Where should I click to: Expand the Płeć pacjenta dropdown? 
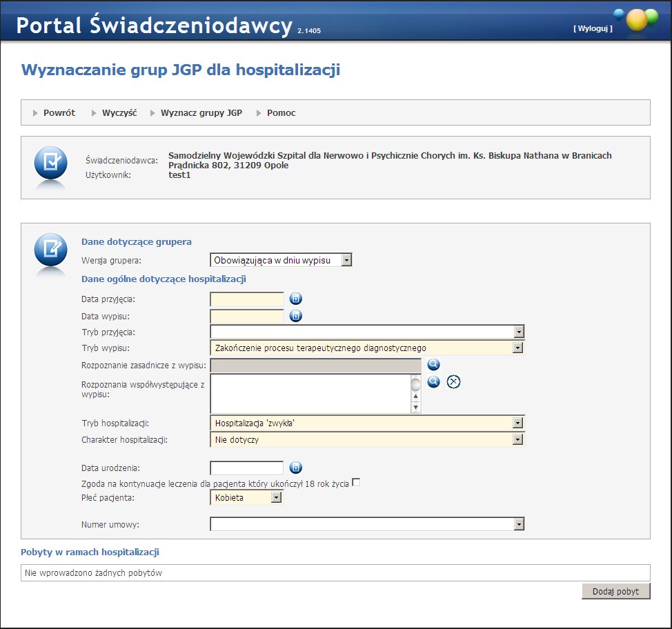pyautogui.click(x=276, y=497)
